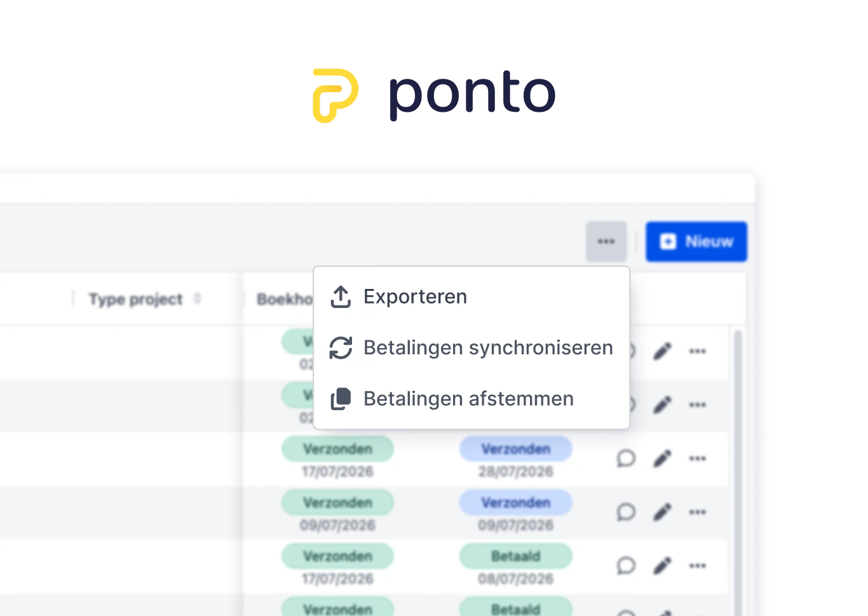Open comments for the 28/07/2026 row
Viewport: 868px width, 616px height.
[x=626, y=459]
